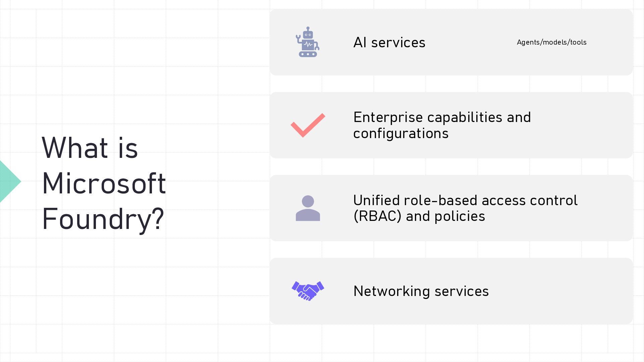644x362 pixels.
Task: Click the word 'configurations' in second card
Action: 400,133
